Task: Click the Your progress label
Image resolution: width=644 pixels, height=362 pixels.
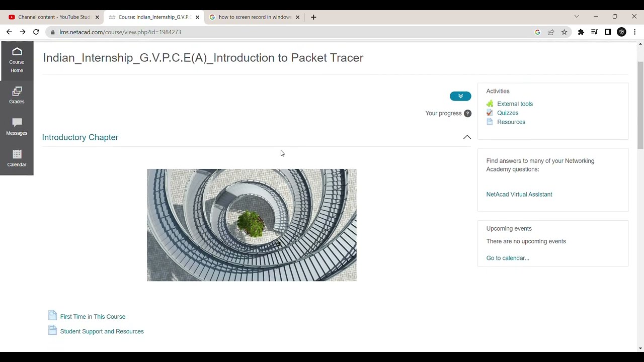Action: tap(443, 113)
